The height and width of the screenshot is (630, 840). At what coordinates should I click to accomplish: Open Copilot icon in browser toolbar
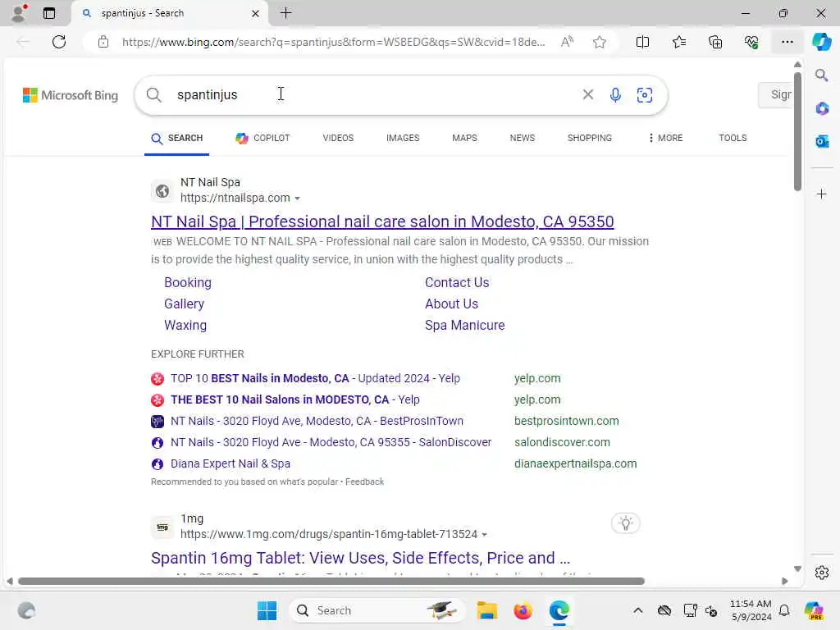point(821,42)
